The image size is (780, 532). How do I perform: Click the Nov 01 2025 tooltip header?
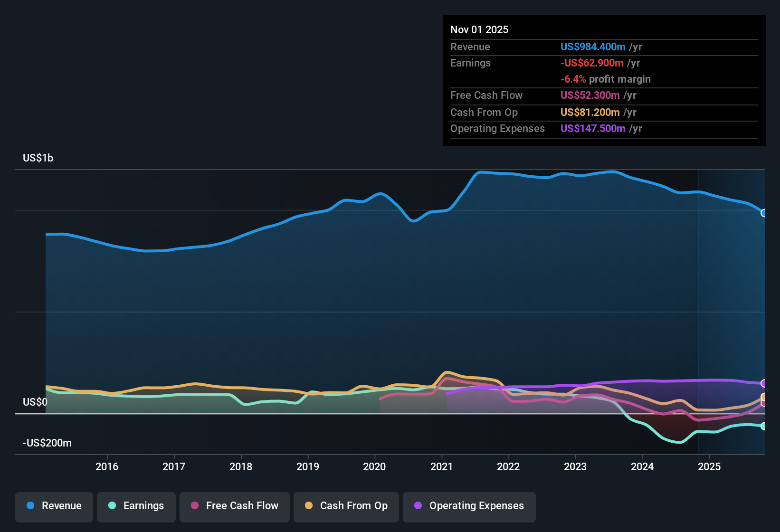click(x=479, y=29)
